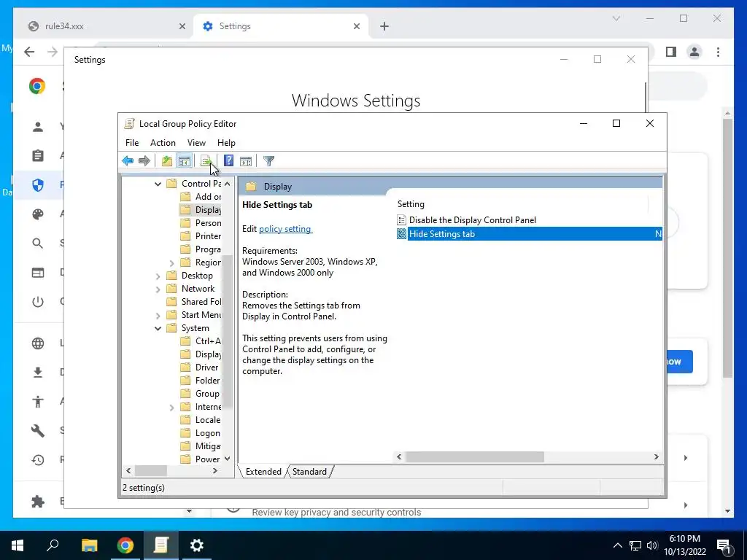This screenshot has height=560, width=747.
Task: Click Chrome back navigation arrow
Action: click(x=29, y=52)
